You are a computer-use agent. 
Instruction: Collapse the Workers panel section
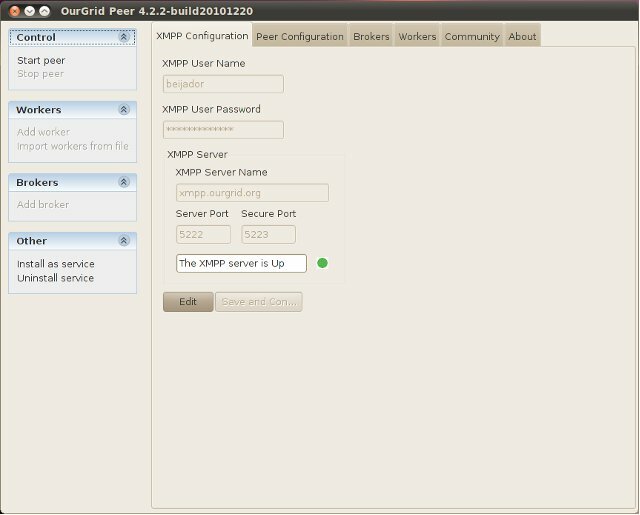point(124,110)
